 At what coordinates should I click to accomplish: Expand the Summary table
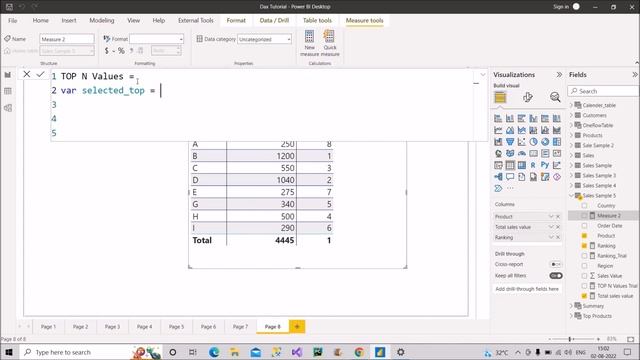point(571,306)
